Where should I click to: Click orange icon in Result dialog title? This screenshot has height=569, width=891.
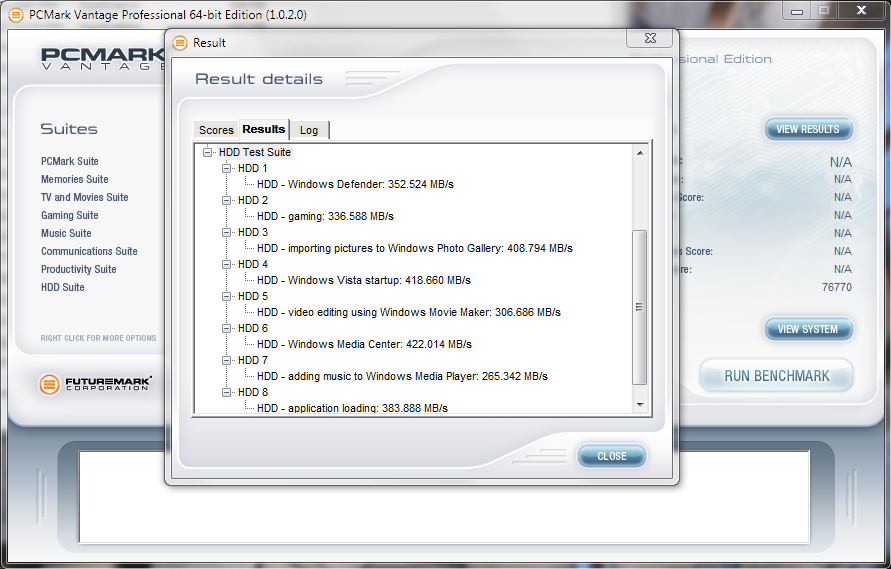click(180, 43)
